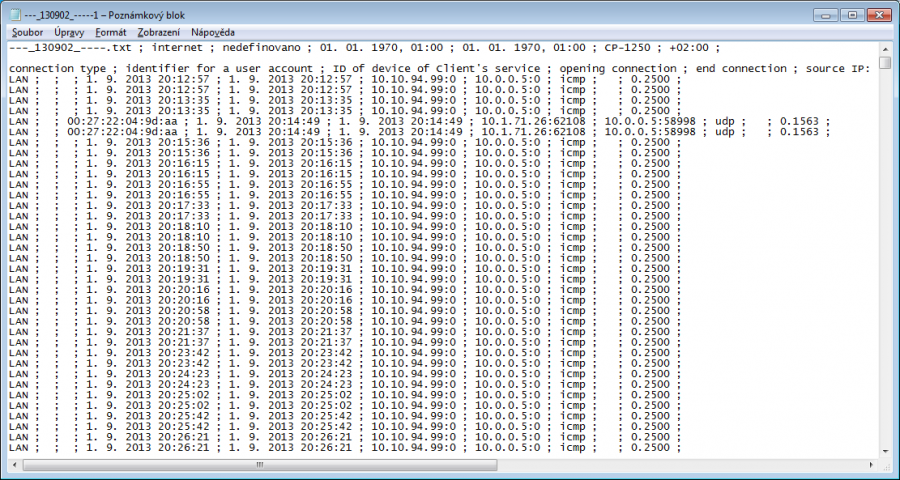
Task: Click '+02:00' timezone in header line
Action: point(689,48)
